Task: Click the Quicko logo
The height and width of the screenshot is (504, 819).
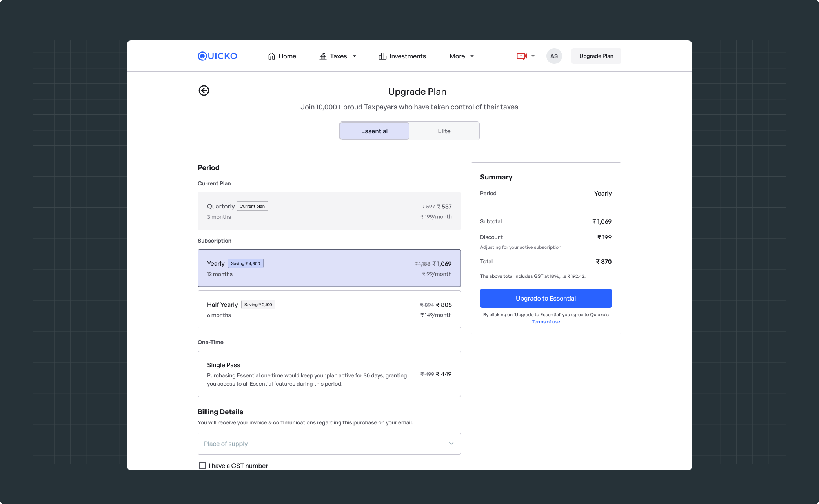Action: 217,56
